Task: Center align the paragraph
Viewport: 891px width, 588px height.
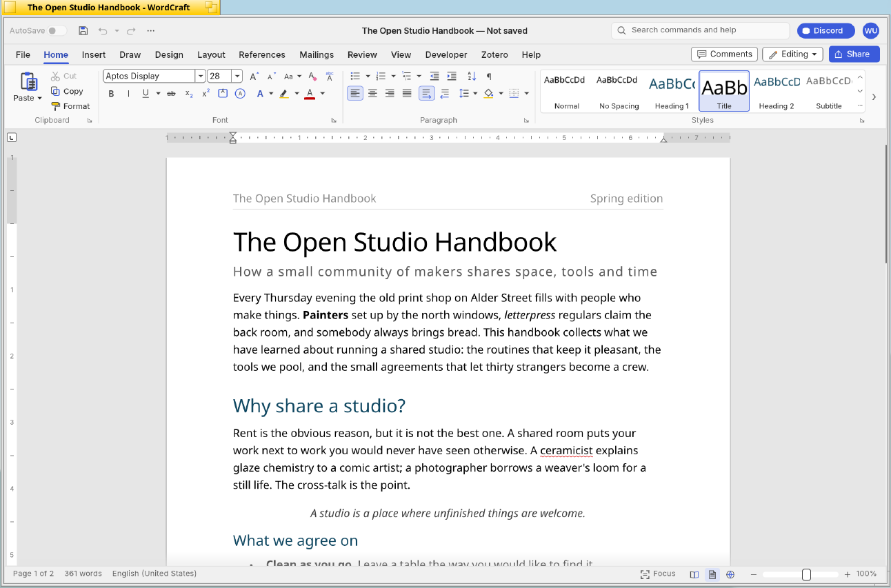Action: pyautogui.click(x=372, y=94)
